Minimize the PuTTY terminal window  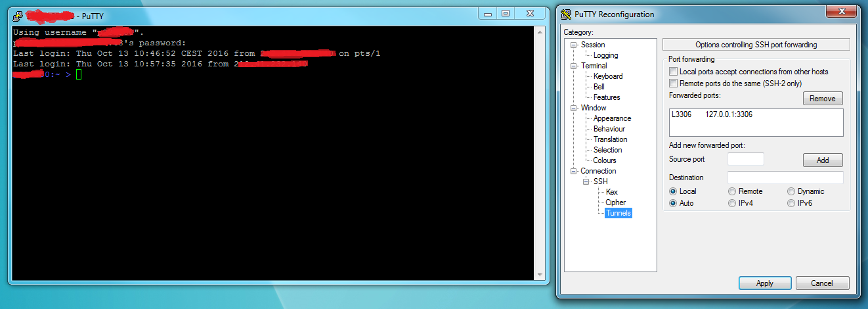point(487,12)
